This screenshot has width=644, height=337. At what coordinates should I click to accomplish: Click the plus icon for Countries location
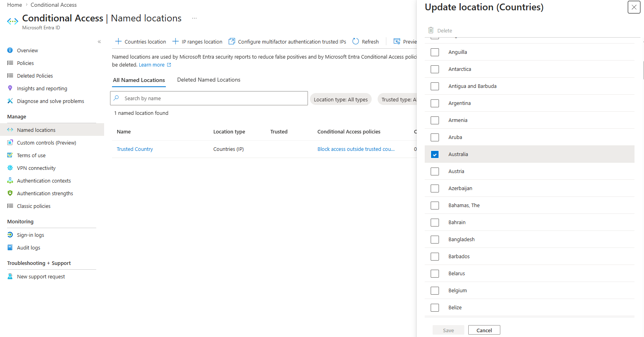[x=118, y=41]
